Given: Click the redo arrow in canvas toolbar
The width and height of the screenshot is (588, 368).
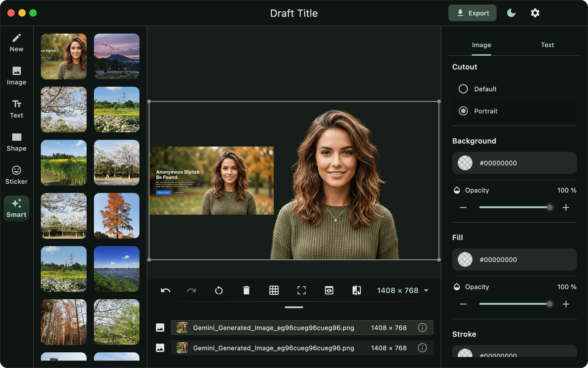Looking at the screenshot, I should 191,290.
